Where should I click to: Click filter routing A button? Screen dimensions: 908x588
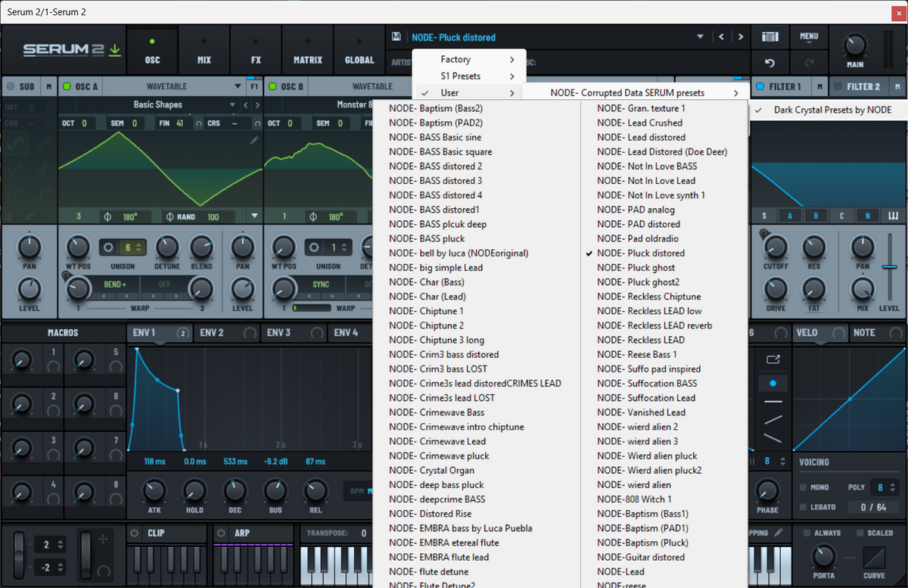pyautogui.click(x=790, y=216)
